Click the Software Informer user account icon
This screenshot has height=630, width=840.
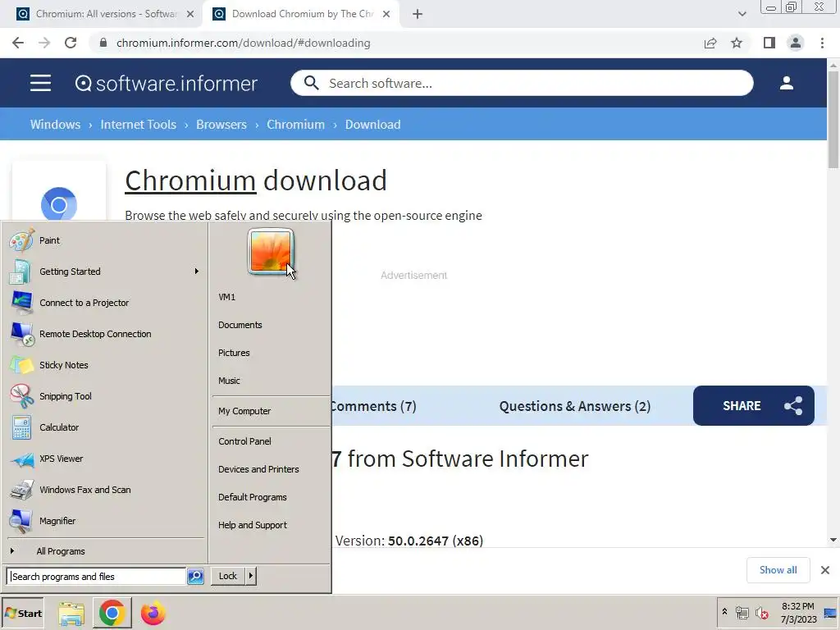pyautogui.click(x=787, y=83)
